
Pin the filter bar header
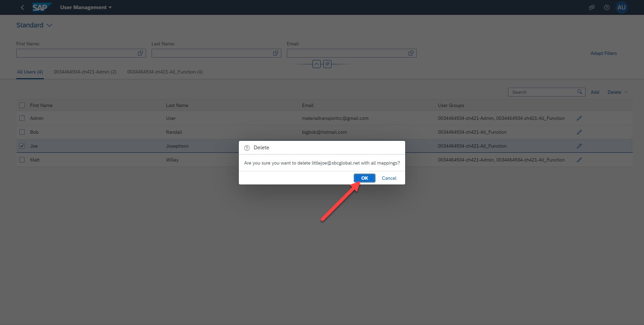(x=327, y=64)
